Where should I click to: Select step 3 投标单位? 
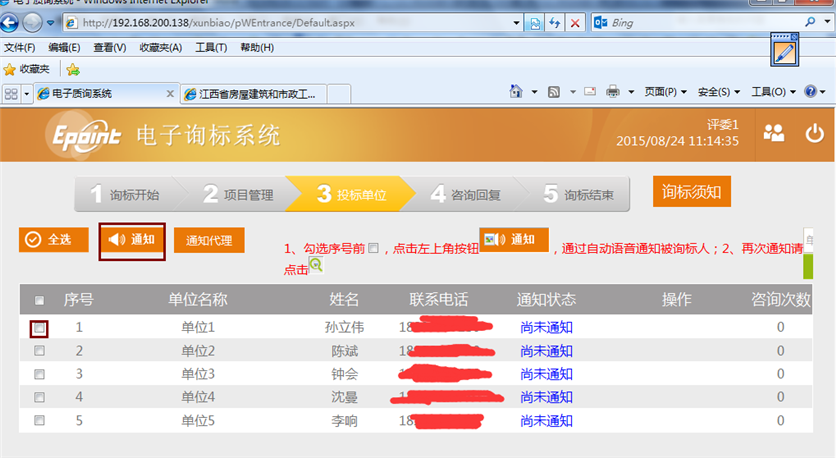tap(351, 194)
